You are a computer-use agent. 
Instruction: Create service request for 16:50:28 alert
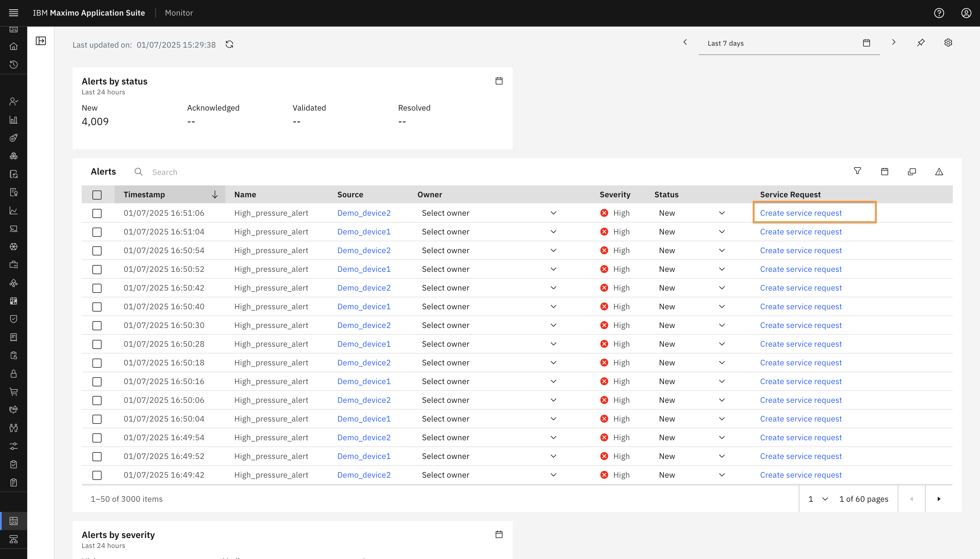[801, 344]
